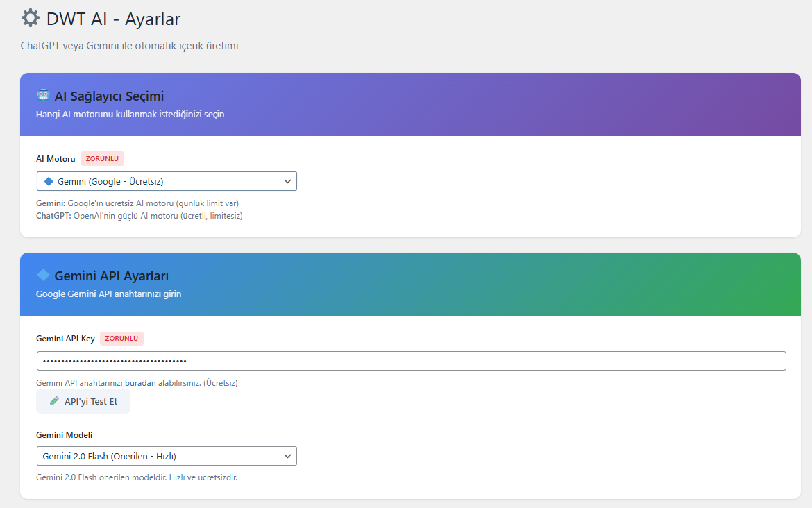Click the ZORUNLU badge next to AI Motoru
The height and width of the screenshot is (508, 812).
click(102, 159)
